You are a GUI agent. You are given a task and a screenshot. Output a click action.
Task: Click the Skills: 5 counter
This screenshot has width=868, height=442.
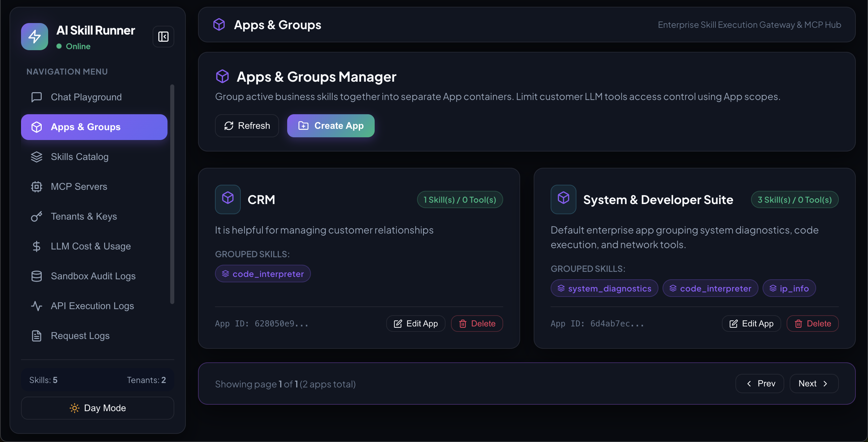(43, 380)
